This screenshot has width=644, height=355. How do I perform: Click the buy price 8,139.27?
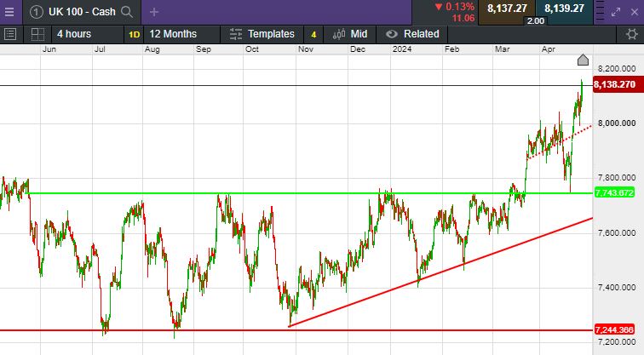(x=564, y=9)
